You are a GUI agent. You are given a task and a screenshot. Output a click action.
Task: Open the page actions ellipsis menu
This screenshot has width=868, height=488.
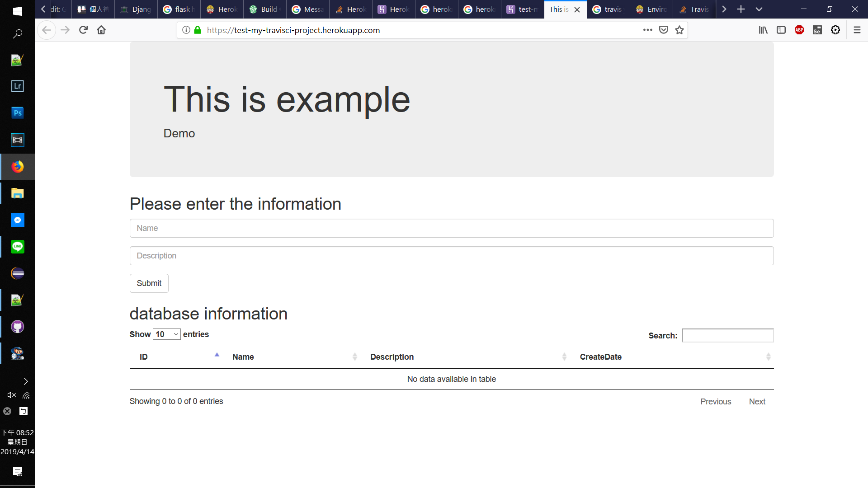pos(647,30)
